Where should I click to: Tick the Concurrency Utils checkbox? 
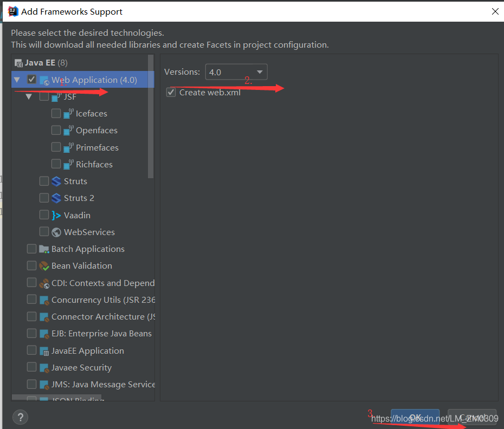click(x=31, y=299)
